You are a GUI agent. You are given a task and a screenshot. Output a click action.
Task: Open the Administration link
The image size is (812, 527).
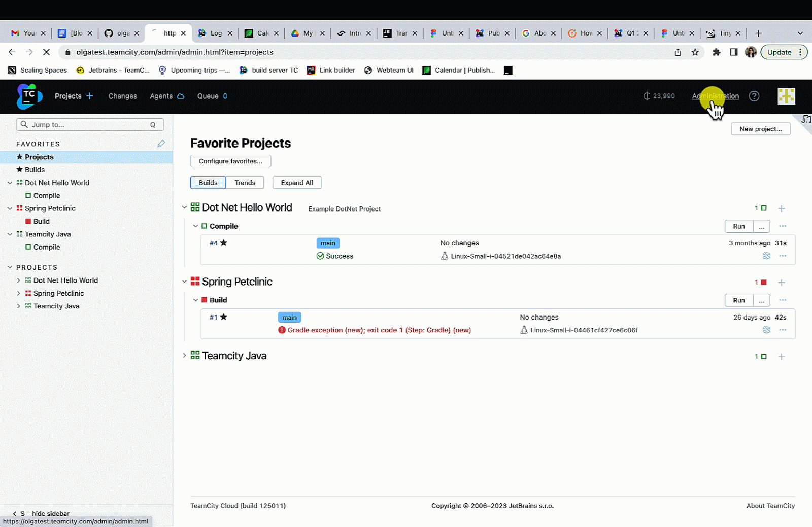coord(715,96)
